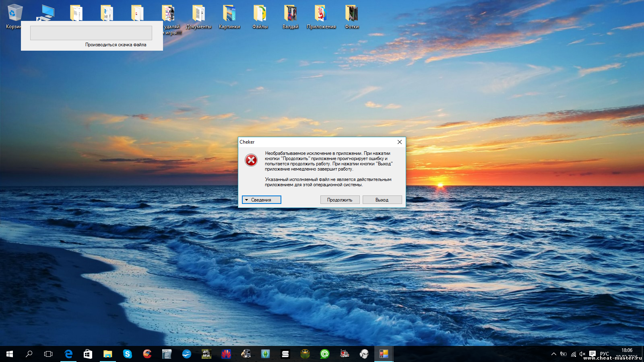Open the red truck taskbar icon
Viewport: 644px width, 362px height.
(x=344, y=354)
